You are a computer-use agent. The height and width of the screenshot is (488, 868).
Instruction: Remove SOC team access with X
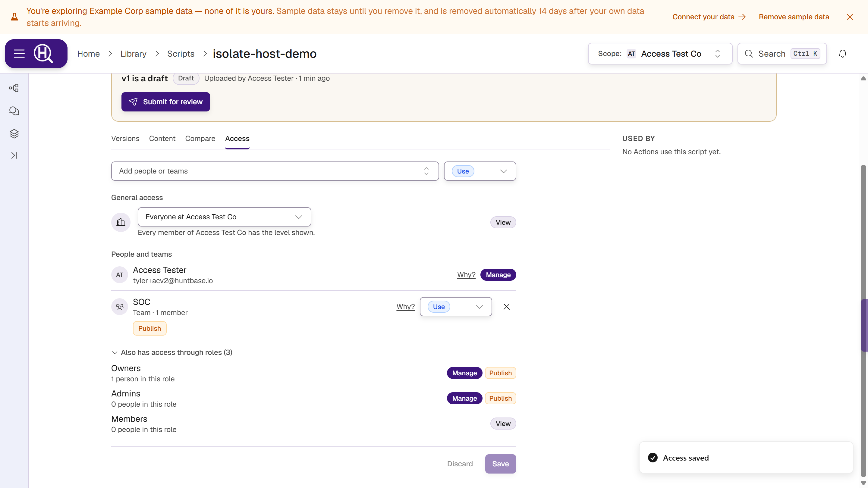click(x=506, y=306)
